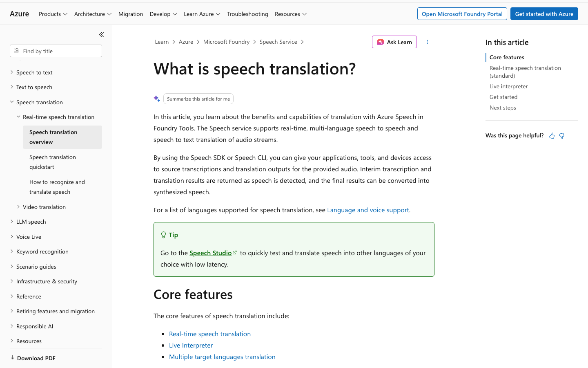Click Open Microsoft Foundry Portal button
The width and height of the screenshot is (588, 368).
tap(462, 14)
